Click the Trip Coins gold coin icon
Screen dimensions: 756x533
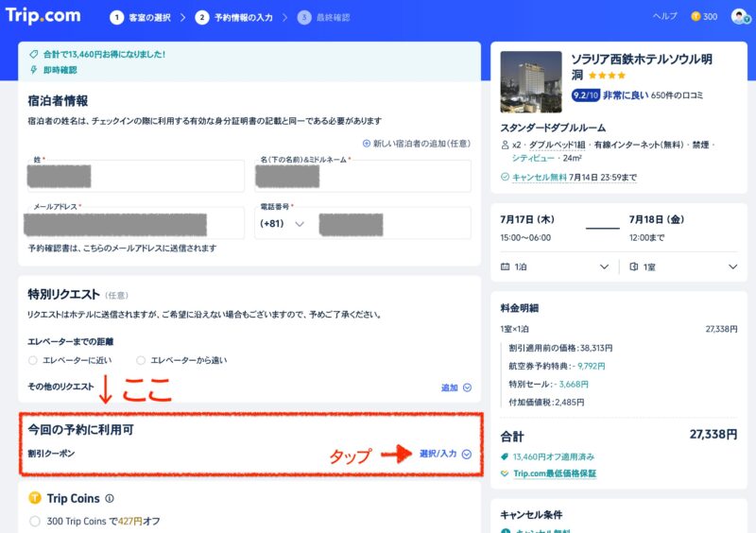tap(35, 498)
